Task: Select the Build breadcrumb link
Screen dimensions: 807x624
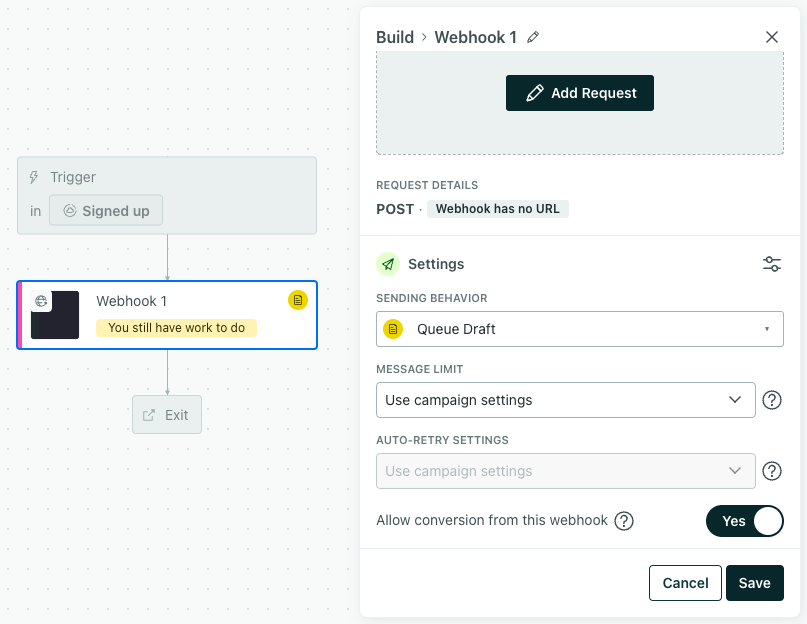Action: click(395, 37)
